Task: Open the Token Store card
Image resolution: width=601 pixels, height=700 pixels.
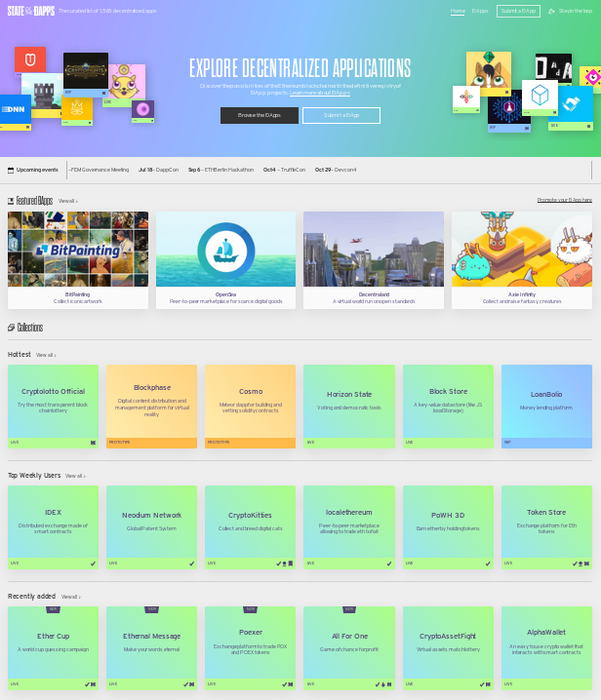Action: (546, 527)
